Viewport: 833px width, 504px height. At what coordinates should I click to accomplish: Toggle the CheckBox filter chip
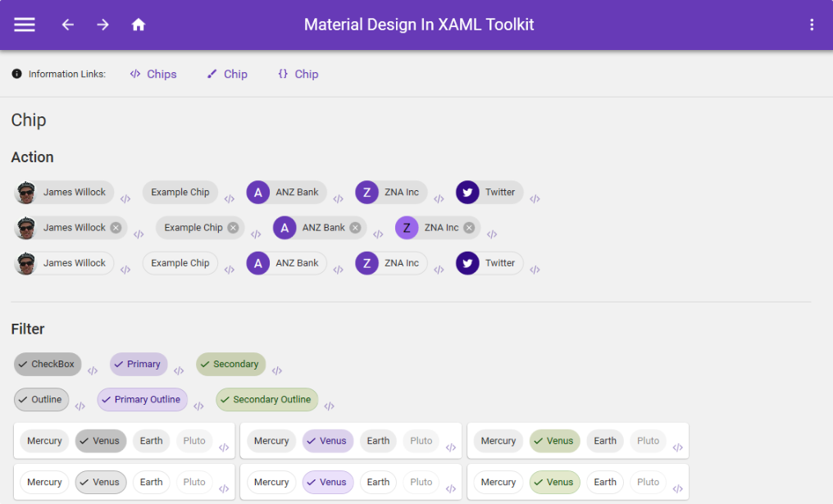(x=48, y=365)
